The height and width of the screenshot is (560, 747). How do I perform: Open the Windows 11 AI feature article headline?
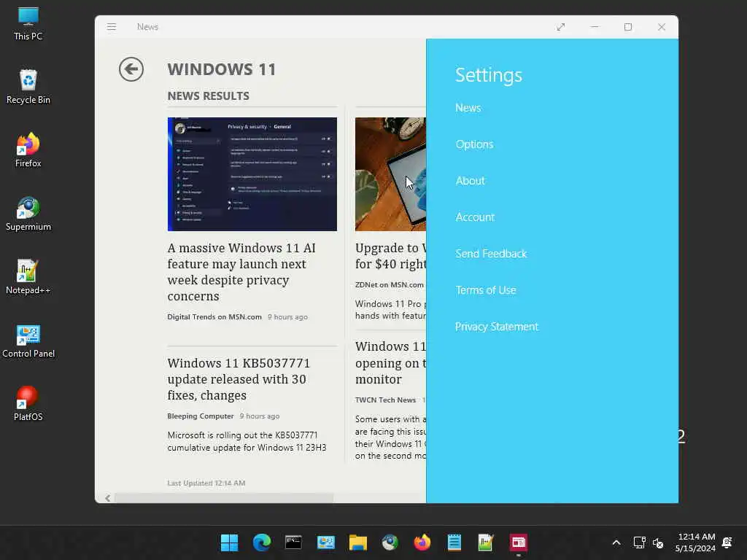tap(241, 272)
